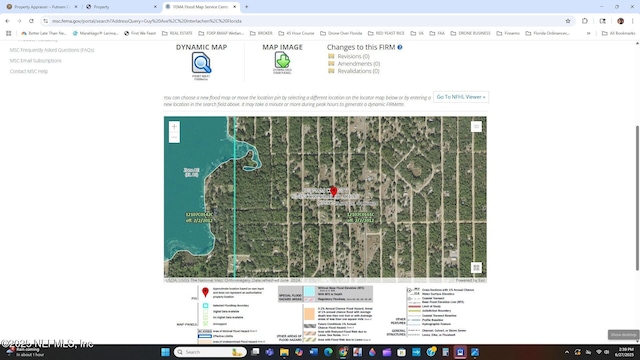Click the red location pin on map
Viewport: 640px width, 360px height.
point(333,191)
